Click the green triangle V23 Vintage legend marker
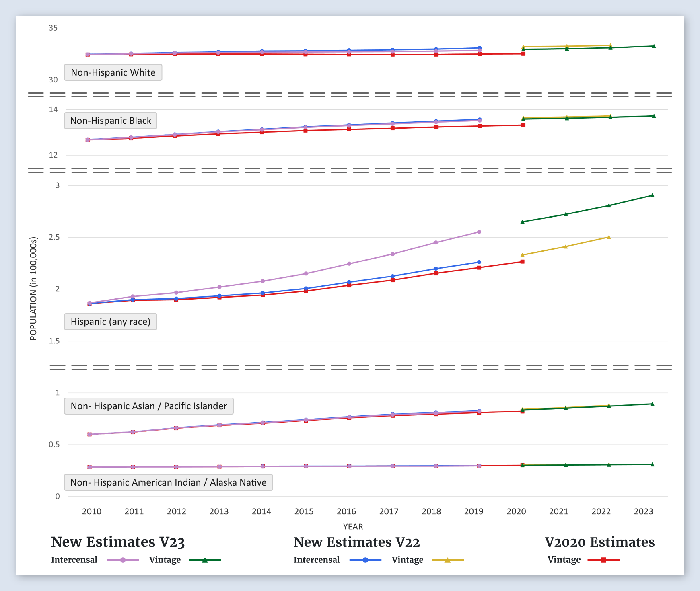The image size is (700, 591). 205,560
